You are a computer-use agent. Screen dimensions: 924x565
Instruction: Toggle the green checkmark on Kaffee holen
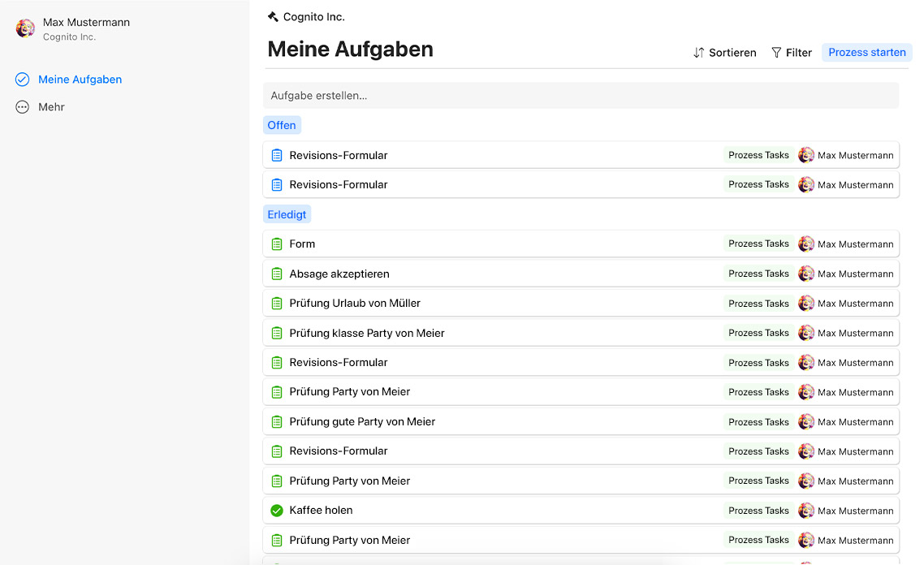(276, 511)
